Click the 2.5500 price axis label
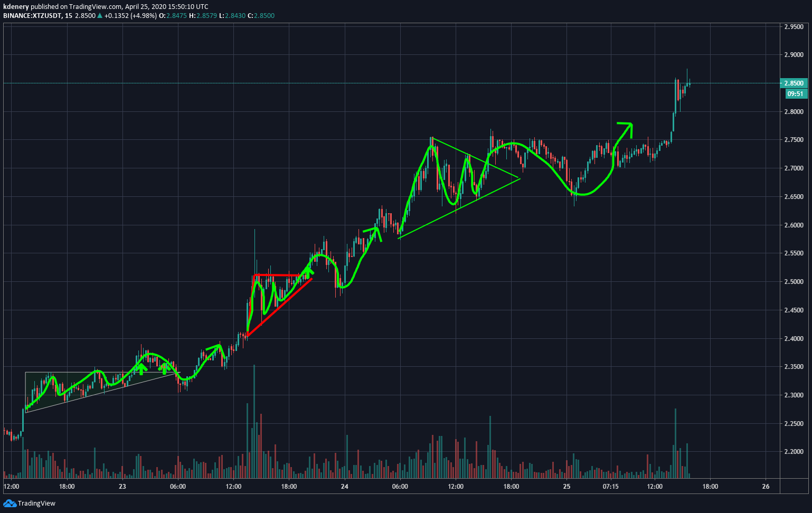The height and width of the screenshot is (513, 812). point(794,254)
